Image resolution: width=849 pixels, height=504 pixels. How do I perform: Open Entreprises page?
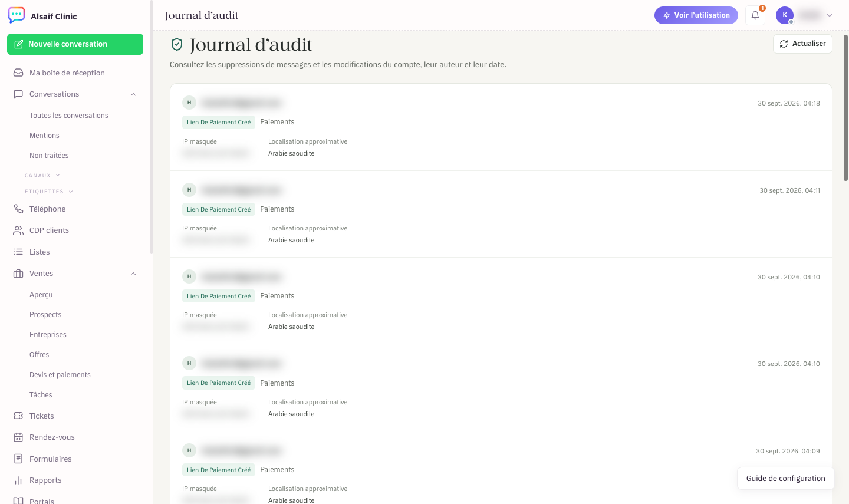point(48,335)
